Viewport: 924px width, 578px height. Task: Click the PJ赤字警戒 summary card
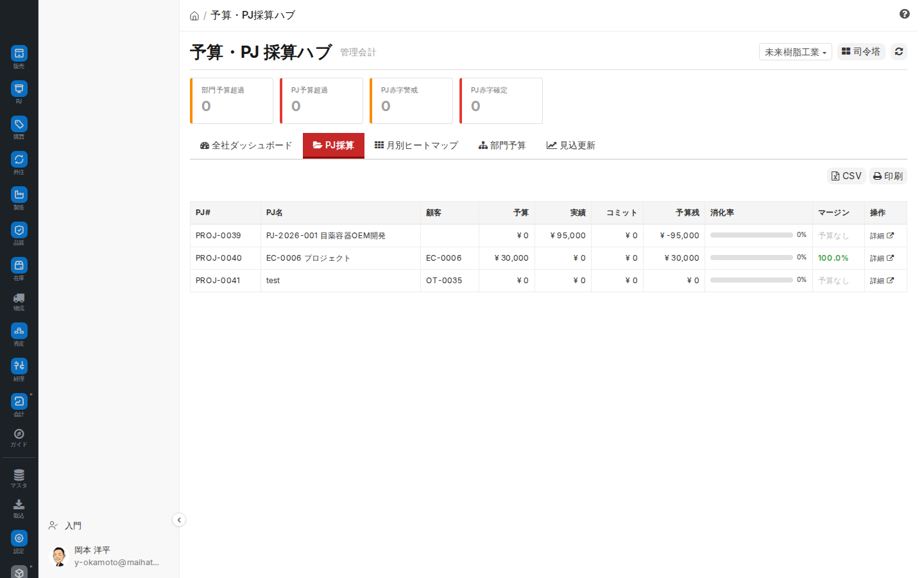click(411, 101)
